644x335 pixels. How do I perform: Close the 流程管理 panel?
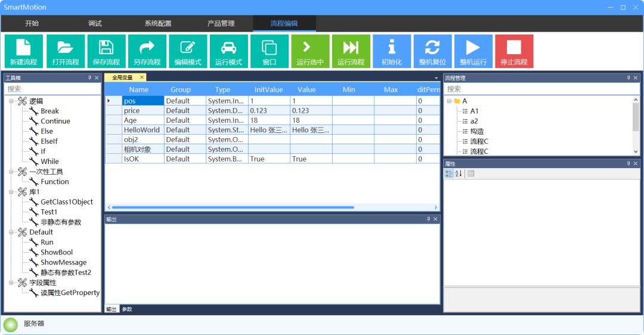click(636, 77)
